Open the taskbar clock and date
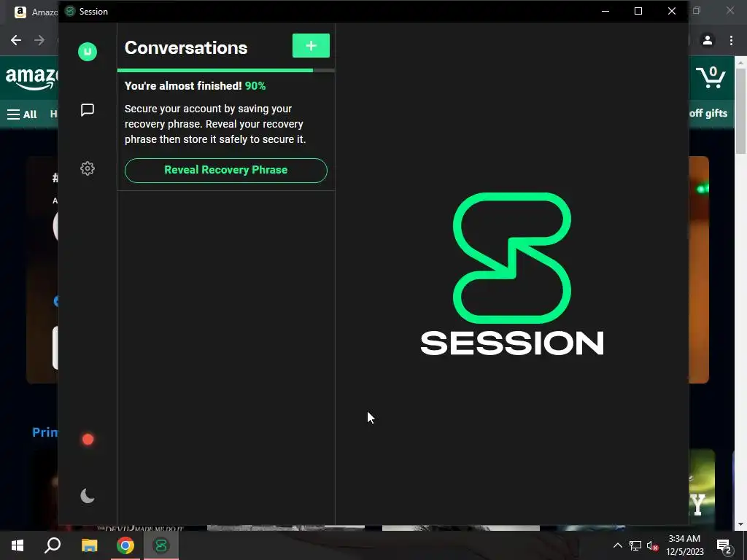This screenshot has height=560, width=747. [x=684, y=545]
